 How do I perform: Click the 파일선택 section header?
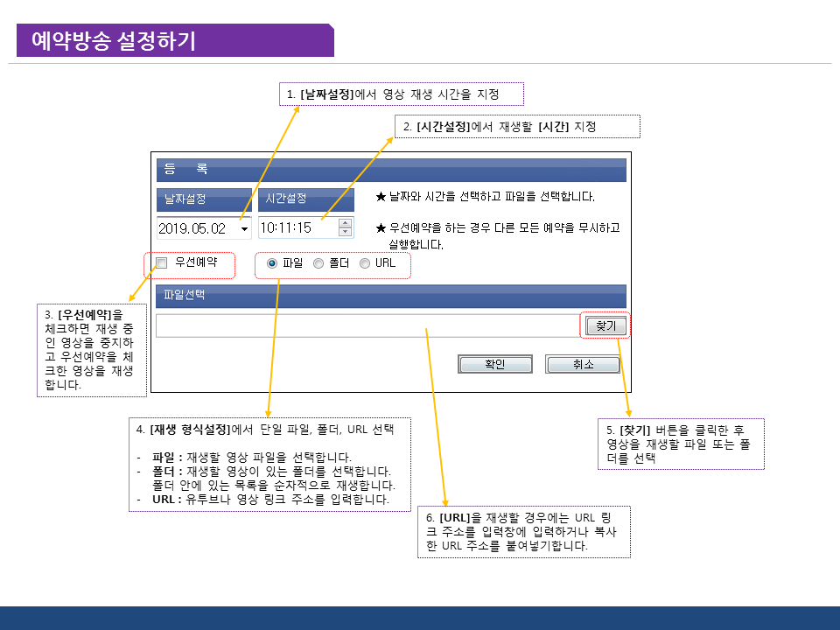(391, 296)
